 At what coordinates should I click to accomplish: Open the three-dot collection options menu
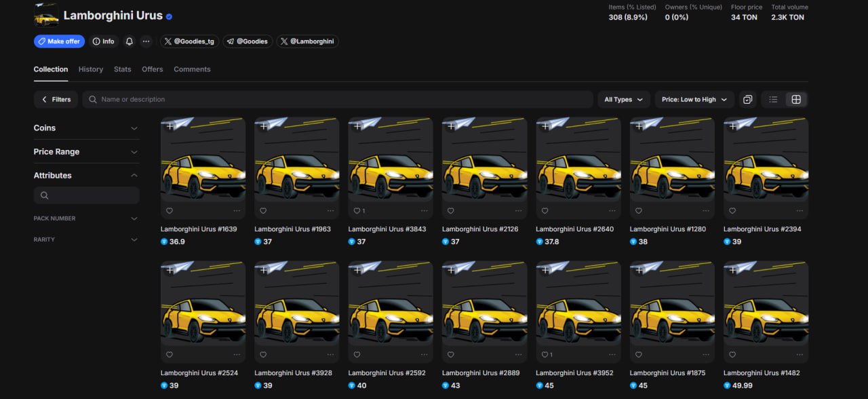(146, 41)
